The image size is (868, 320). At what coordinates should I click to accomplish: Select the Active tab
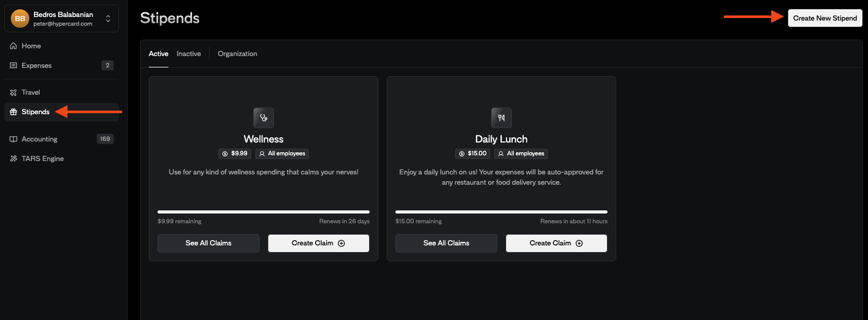(159, 54)
